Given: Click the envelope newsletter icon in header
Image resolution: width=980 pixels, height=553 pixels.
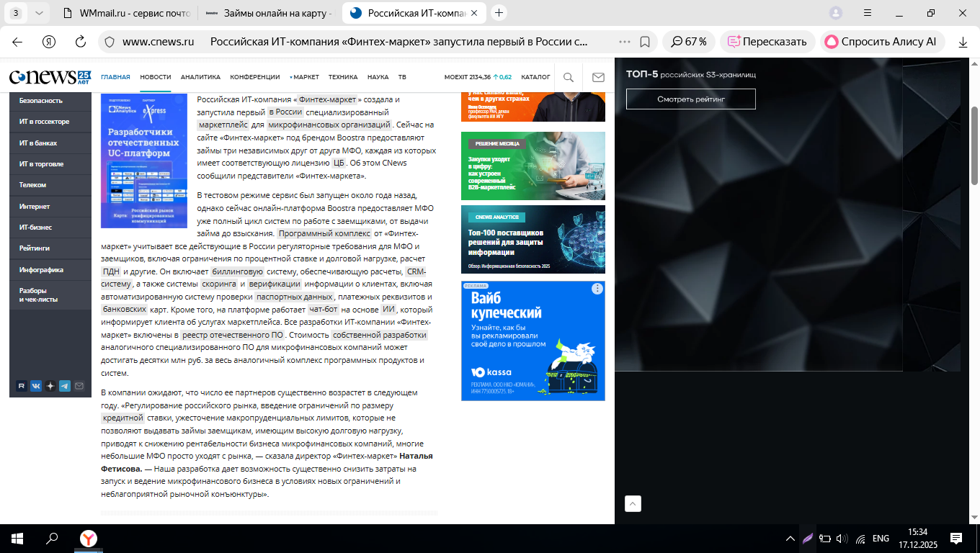Looking at the screenshot, I should [x=598, y=77].
